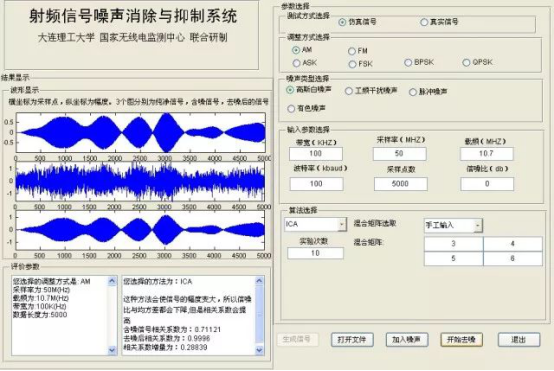
Task: Choose the QPSK modulation option
Action: click(466, 63)
